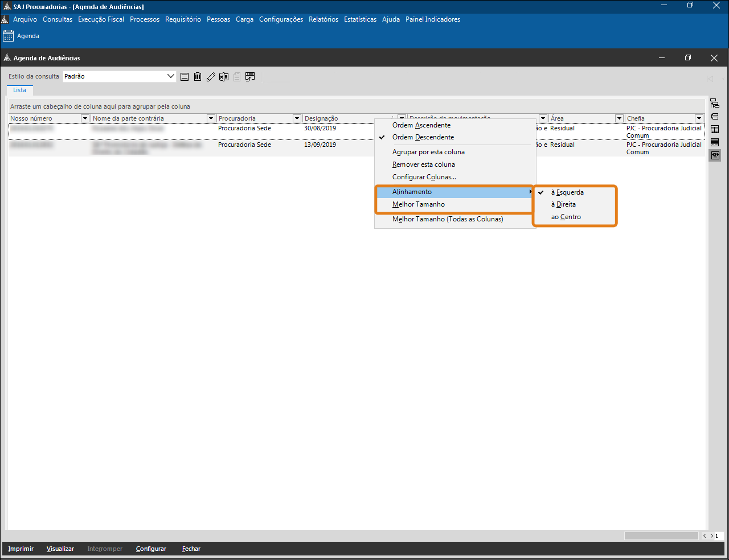The image size is (729, 560).
Task: Click the save query style floppy icon
Action: [x=185, y=77]
